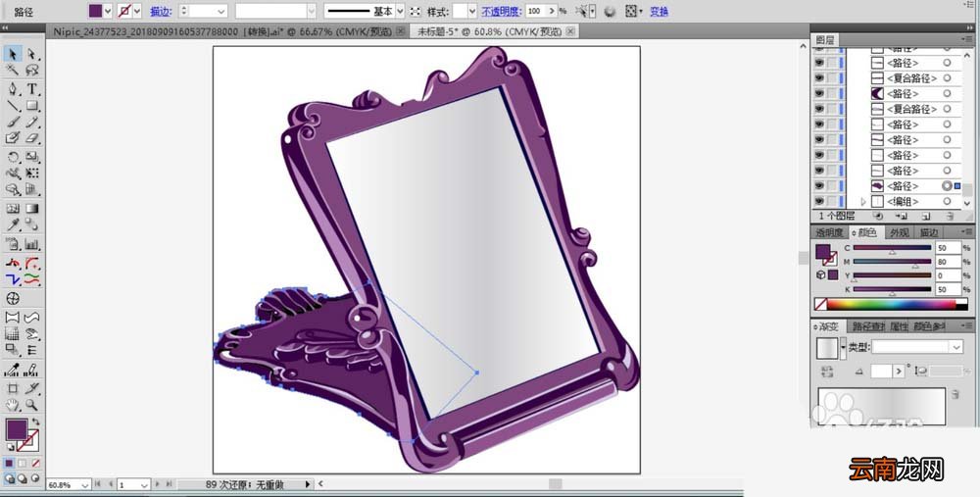The height and width of the screenshot is (497, 980).
Task: Select the Lasso tool
Action: click(x=32, y=70)
